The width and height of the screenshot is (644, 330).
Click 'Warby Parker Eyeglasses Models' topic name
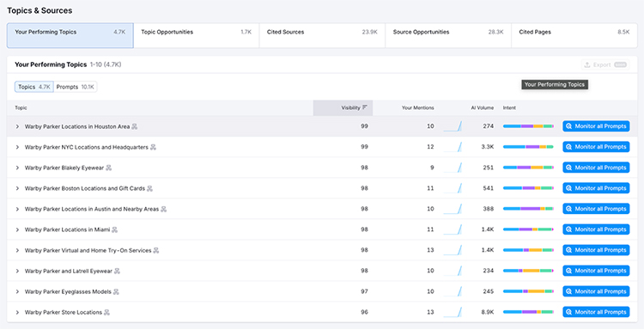coord(68,292)
